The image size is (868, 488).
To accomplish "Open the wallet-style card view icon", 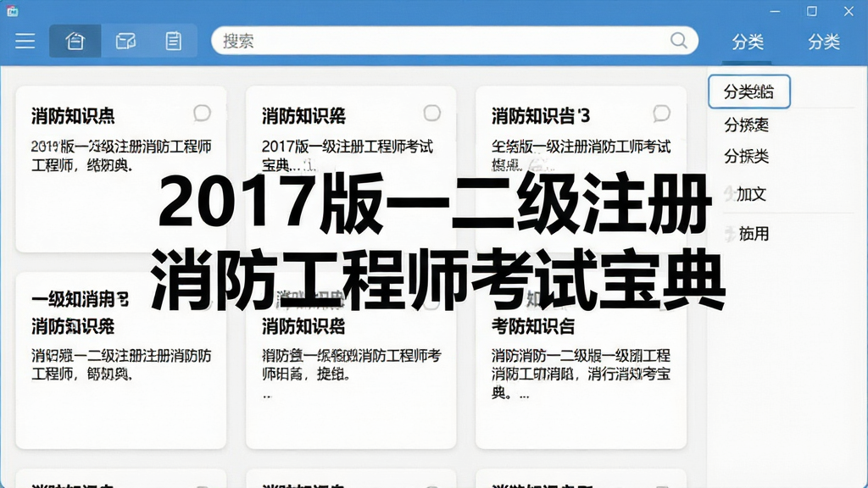I will [125, 41].
